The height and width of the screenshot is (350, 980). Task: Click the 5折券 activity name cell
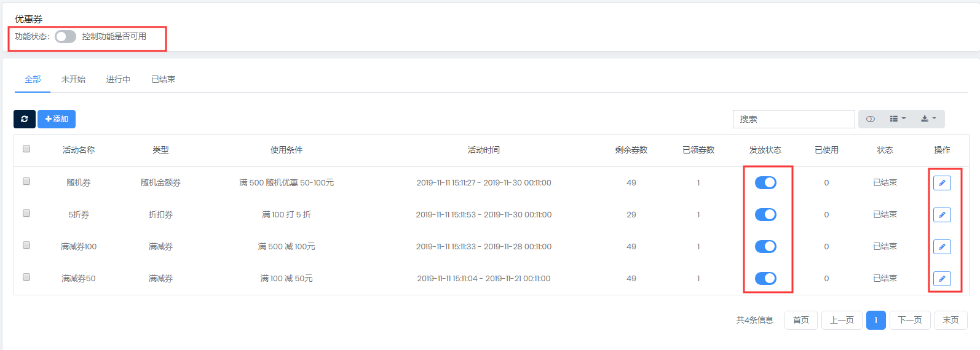pos(79,215)
